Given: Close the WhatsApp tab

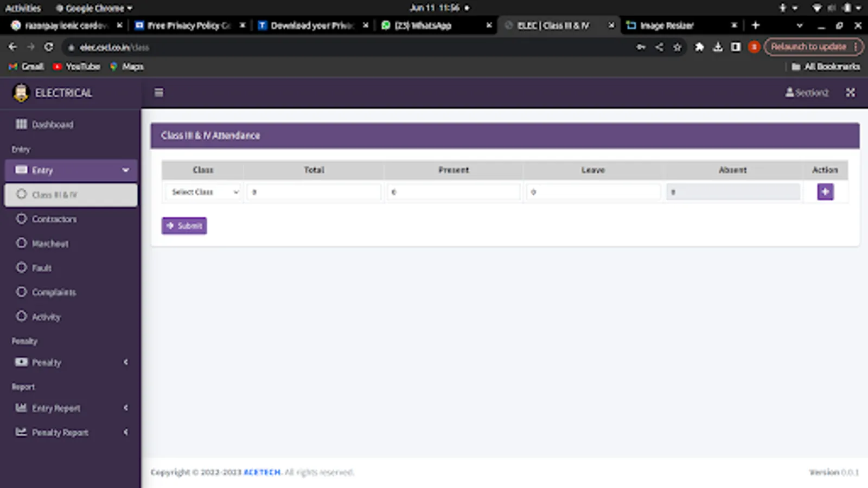Looking at the screenshot, I should [489, 25].
